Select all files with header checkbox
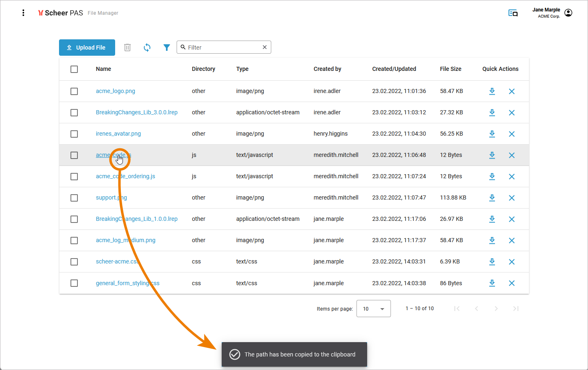588x370 pixels. tap(74, 69)
